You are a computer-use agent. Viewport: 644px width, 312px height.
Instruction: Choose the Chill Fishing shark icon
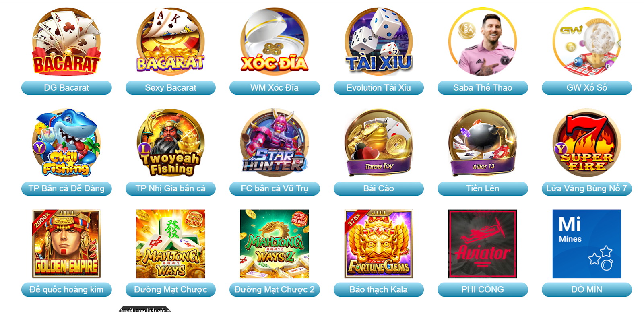pyautogui.click(x=66, y=143)
